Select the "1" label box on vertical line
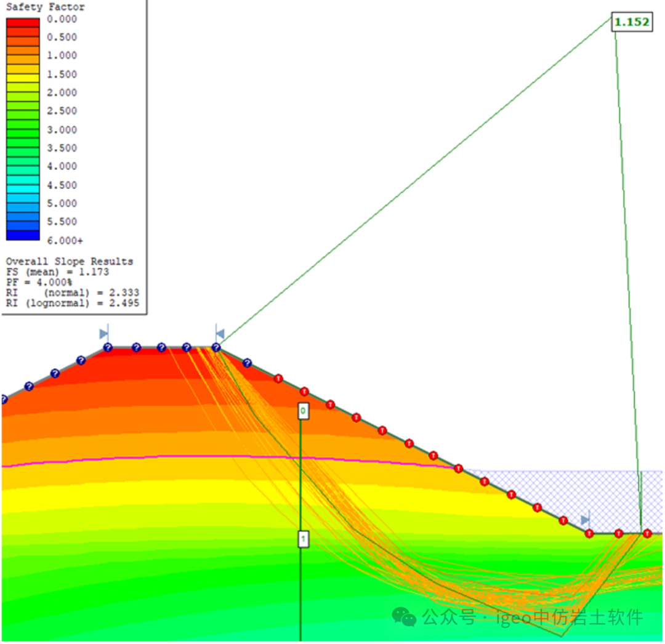 [x=303, y=539]
